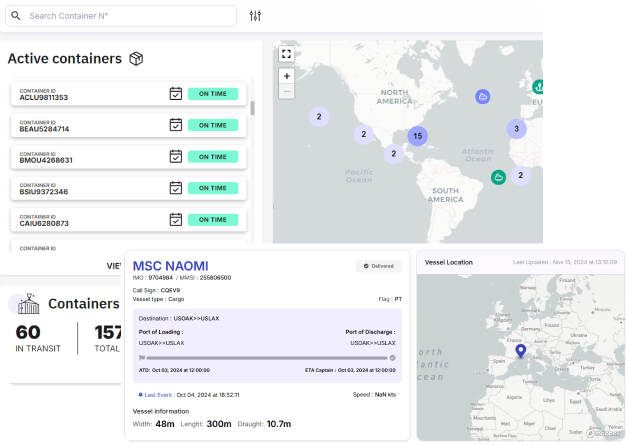Click cluster 2 on North America's west coast

[x=363, y=134]
